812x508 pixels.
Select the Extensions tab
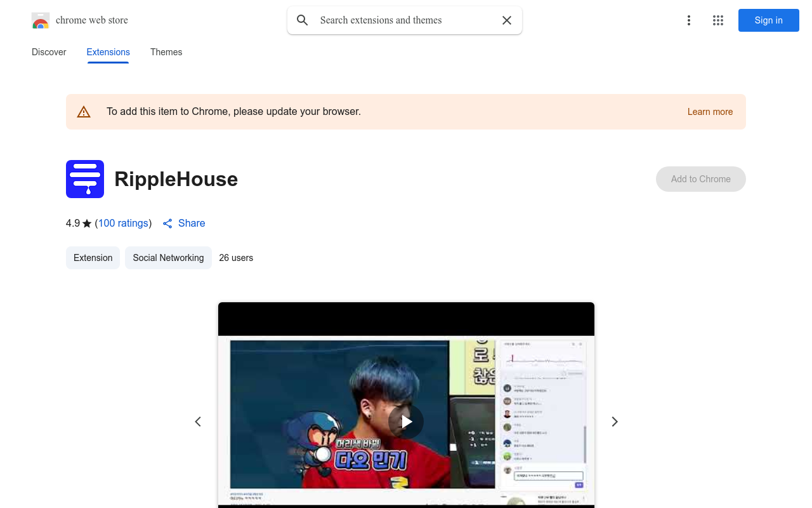108,52
